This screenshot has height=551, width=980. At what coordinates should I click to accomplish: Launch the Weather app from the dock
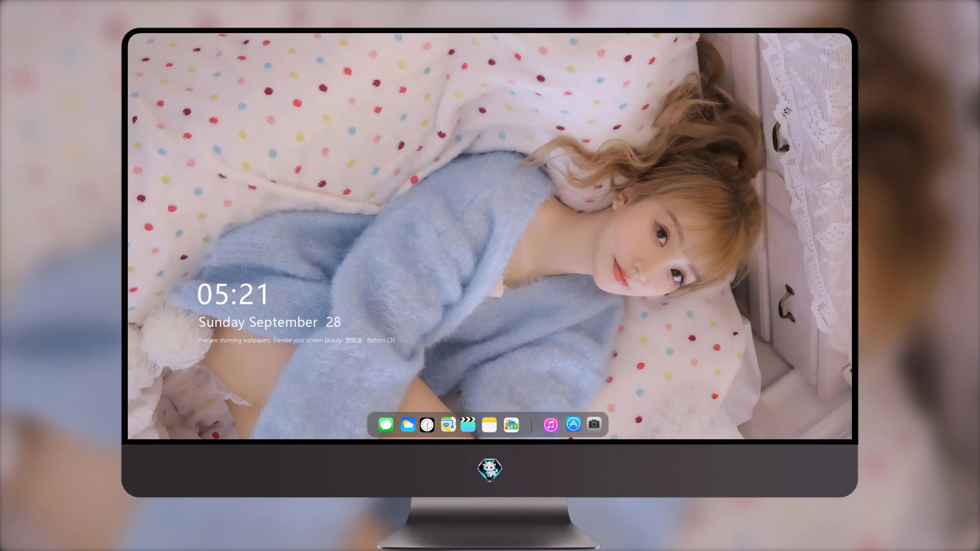coord(408,424)
